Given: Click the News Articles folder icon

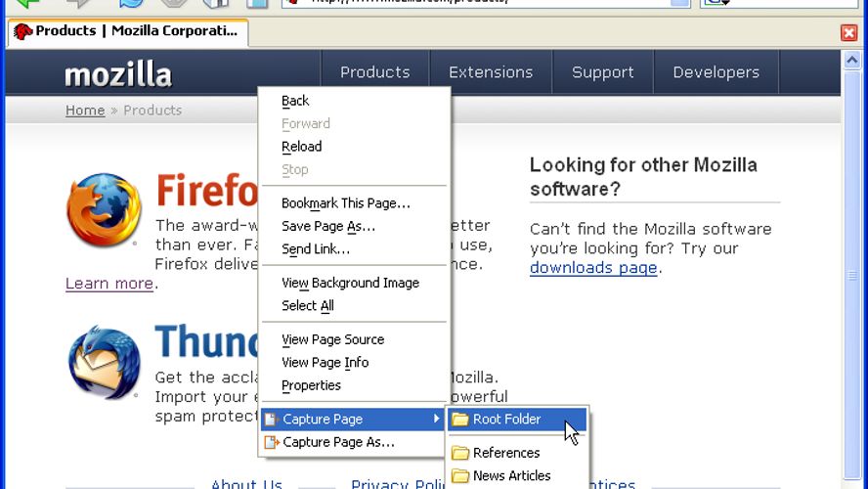Looking at the screenshot, I should tap(460, 475).
